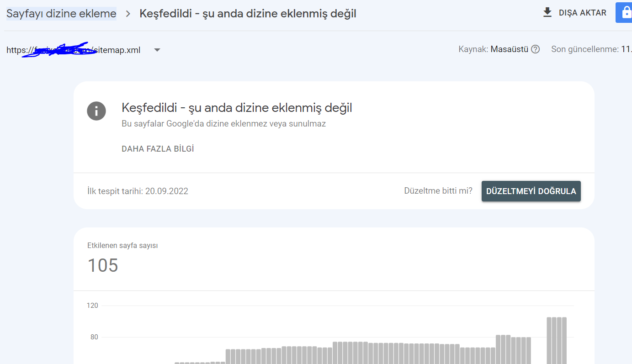Click the 80 axis label on chart

(x=94, y=337)
